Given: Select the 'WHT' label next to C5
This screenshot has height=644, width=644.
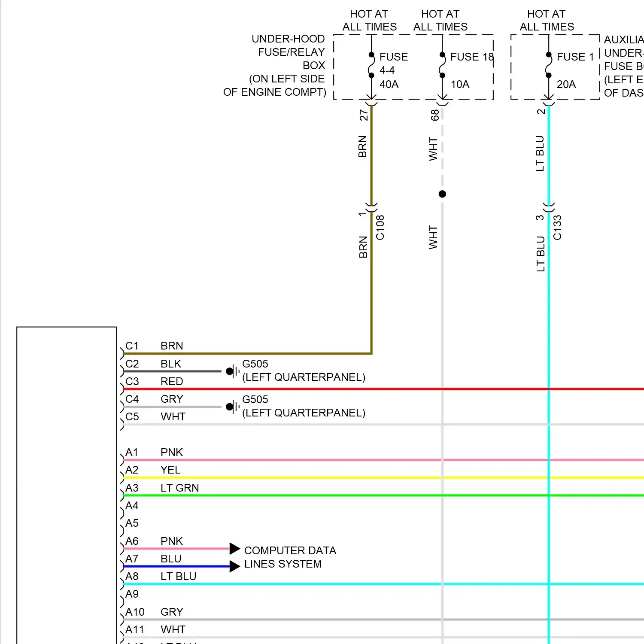Looking at the screenshot, I should 173,416.
